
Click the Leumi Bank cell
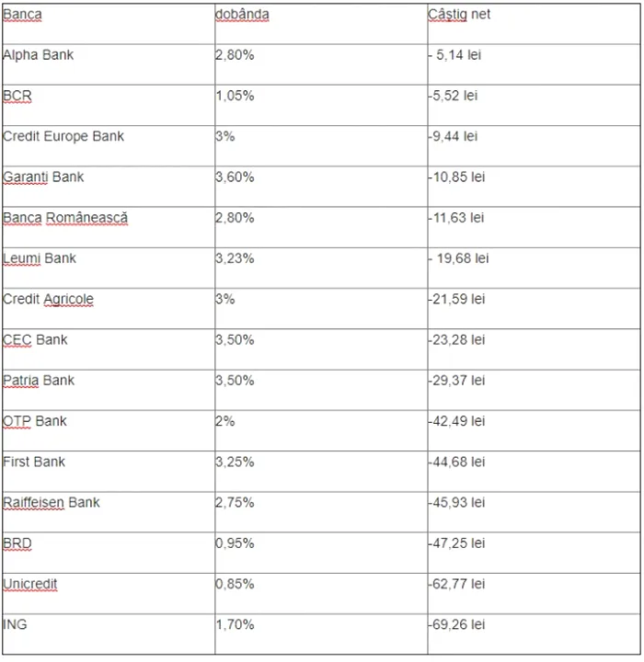point(40,258)
